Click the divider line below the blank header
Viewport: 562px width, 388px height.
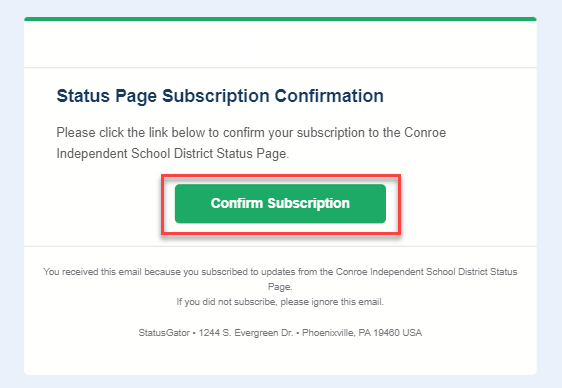280,67
